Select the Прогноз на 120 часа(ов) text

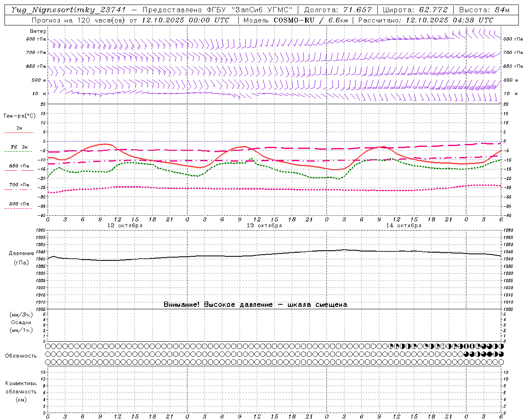[79, 20]
